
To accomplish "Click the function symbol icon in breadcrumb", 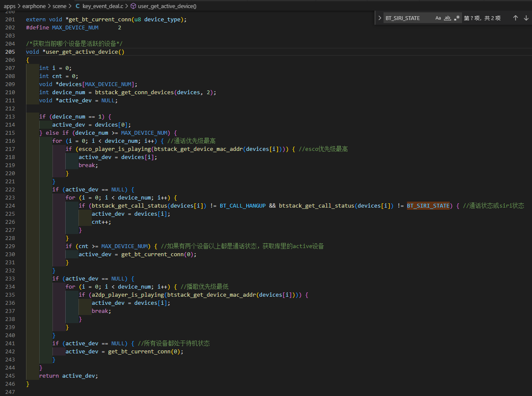I will 133,6.
